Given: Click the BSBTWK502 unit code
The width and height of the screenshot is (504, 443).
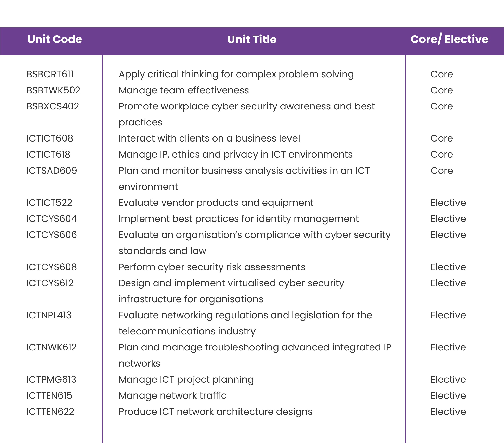Looking at the screenshot, I should pos(53,90).
